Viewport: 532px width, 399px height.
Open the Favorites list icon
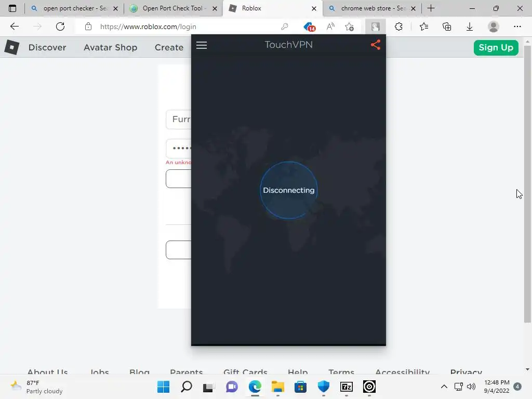pos(423,26)
